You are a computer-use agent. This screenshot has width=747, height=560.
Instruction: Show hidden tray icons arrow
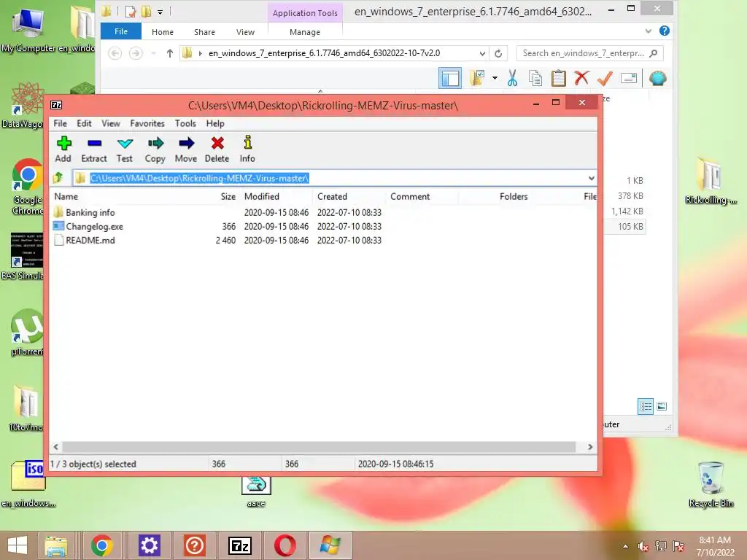[x=625, y=546]
